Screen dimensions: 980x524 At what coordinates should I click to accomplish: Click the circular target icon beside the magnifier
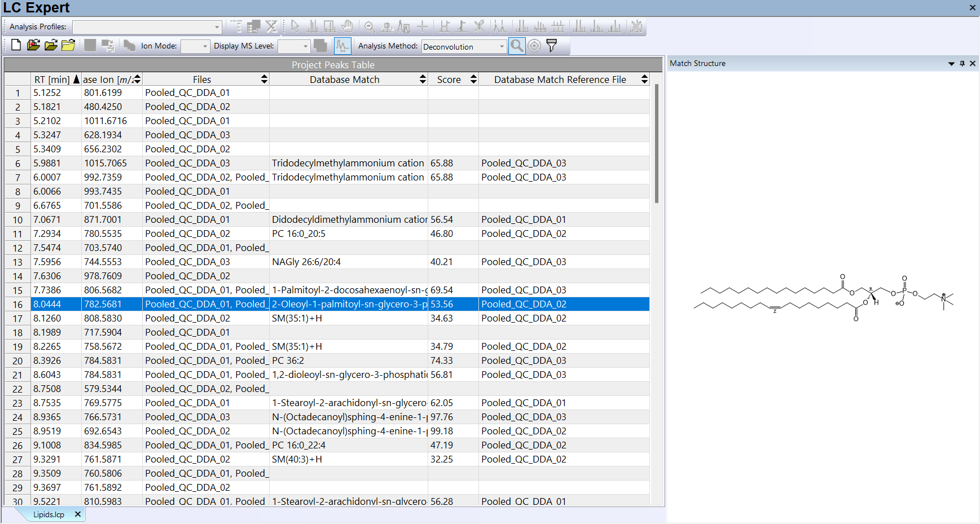tap(534, 46)
